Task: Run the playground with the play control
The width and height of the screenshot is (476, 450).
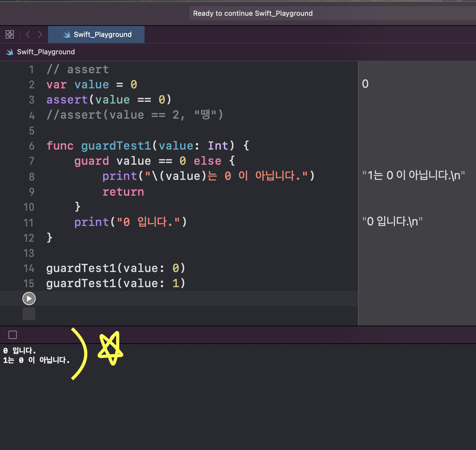Action: (x=29, y=298)
